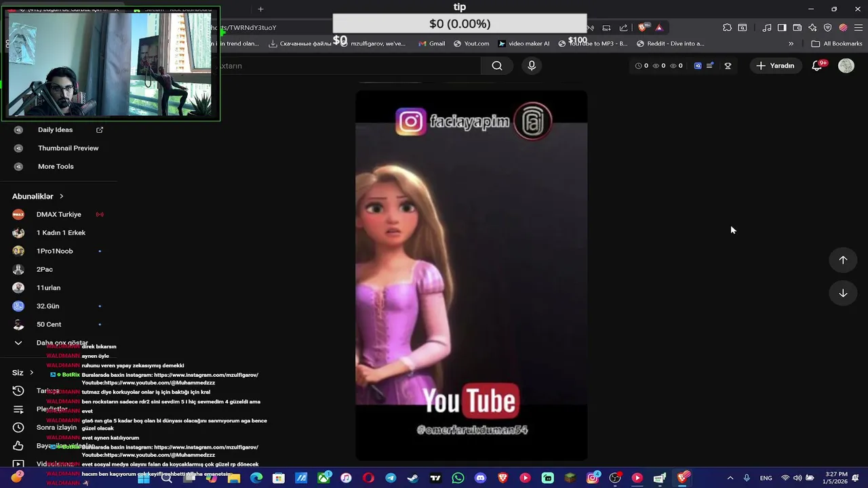This screenshot has height=488, width=868.
Task: Open the browser extensions puzzle icon
Action: coord(727,28)
